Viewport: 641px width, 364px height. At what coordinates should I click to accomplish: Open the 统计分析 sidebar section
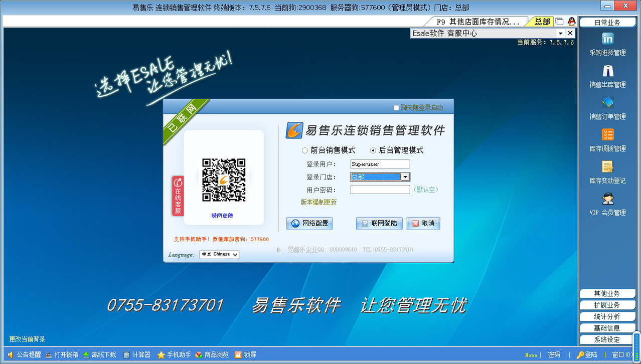(607, 317)
